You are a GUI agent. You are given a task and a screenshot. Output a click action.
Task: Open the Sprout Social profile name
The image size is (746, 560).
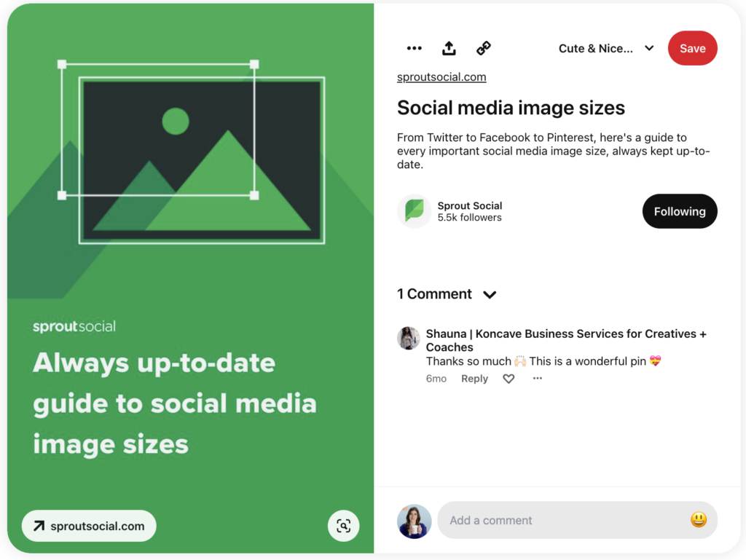tap(470, 206)
